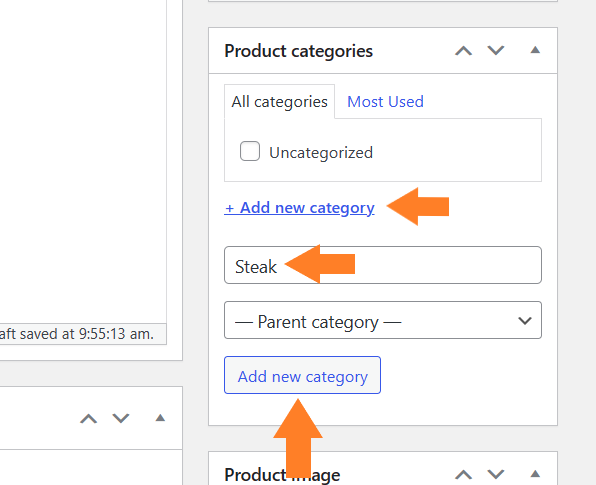
Task: Click the Product categories heading
Action: [298, 51]
